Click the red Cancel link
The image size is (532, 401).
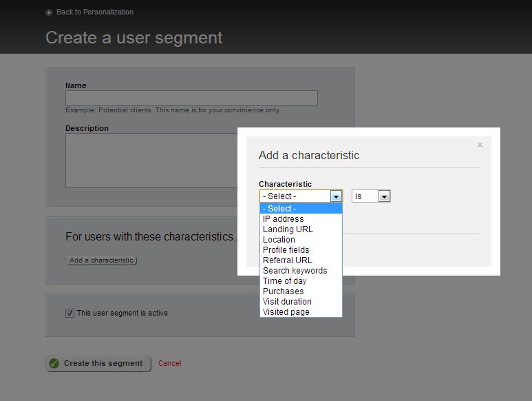click(169, 364)
